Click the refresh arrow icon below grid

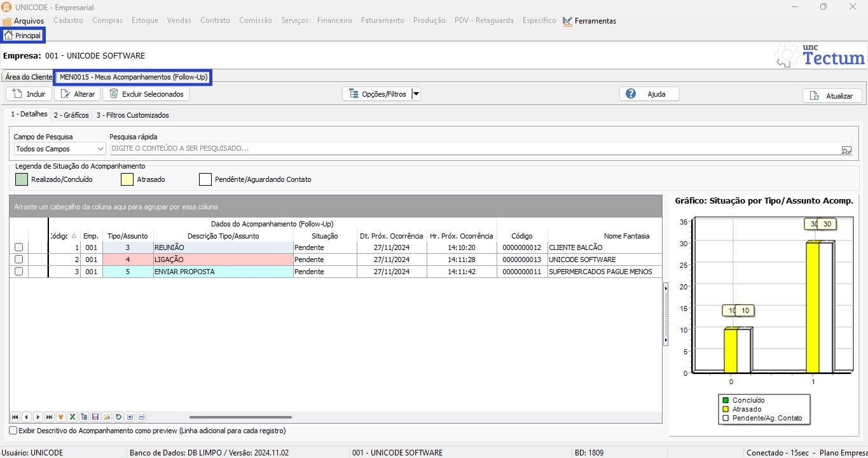(118, 417)
